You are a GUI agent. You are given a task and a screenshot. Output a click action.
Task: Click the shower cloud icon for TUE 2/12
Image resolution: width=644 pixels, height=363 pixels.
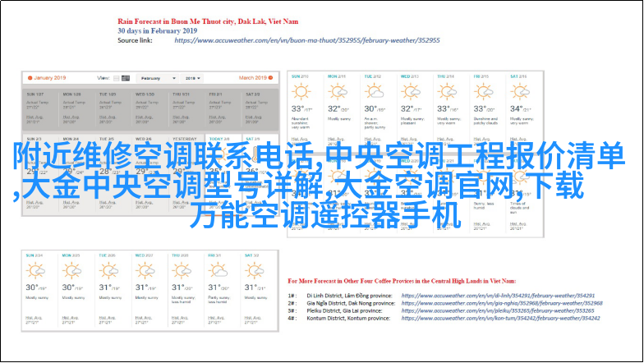pos(375,92)
